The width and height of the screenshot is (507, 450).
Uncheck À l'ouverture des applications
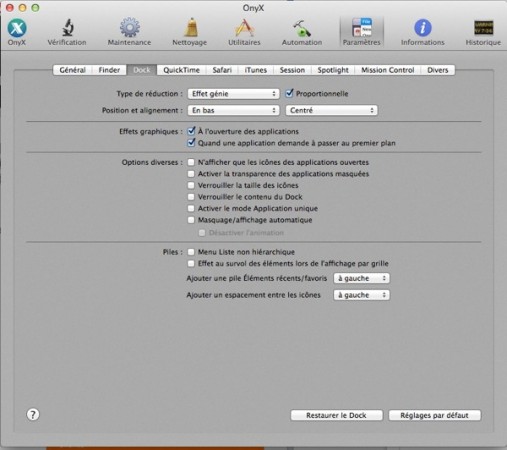coord(191,131)
